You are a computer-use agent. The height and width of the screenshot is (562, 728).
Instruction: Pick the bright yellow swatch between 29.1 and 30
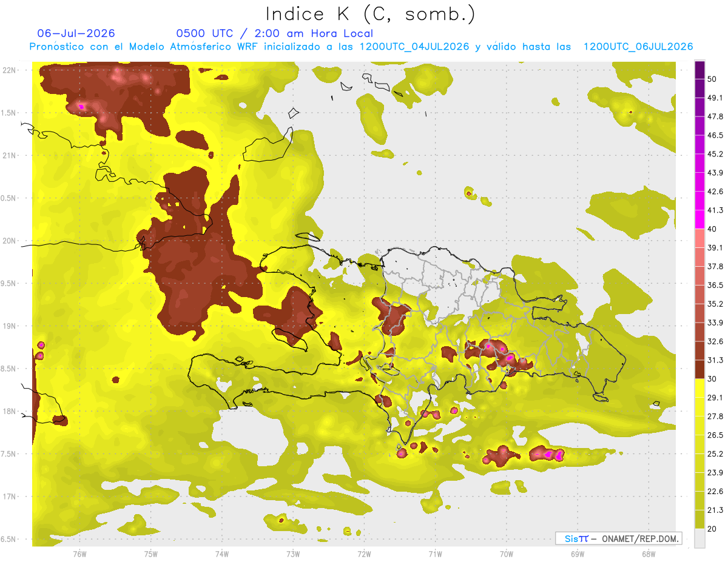[x=699, y=389]
